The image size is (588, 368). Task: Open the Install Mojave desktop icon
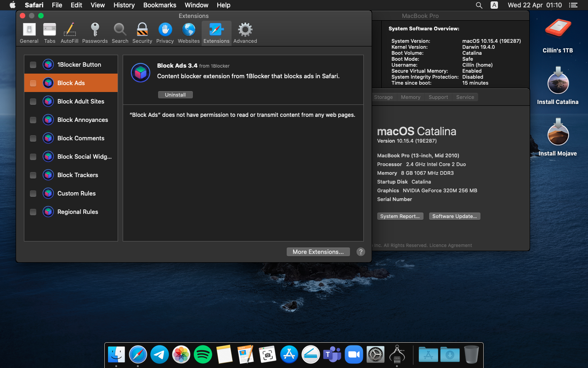tap(558, 137)
